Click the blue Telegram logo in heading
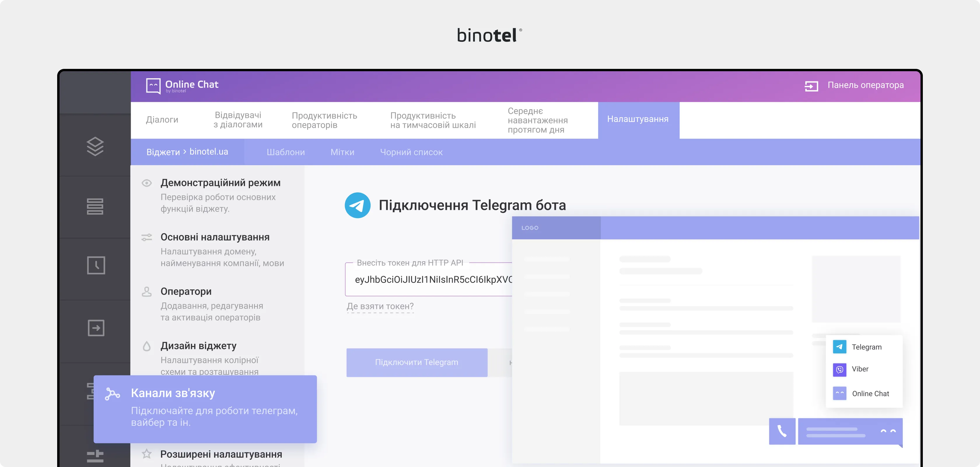 (x=358, y=205)
